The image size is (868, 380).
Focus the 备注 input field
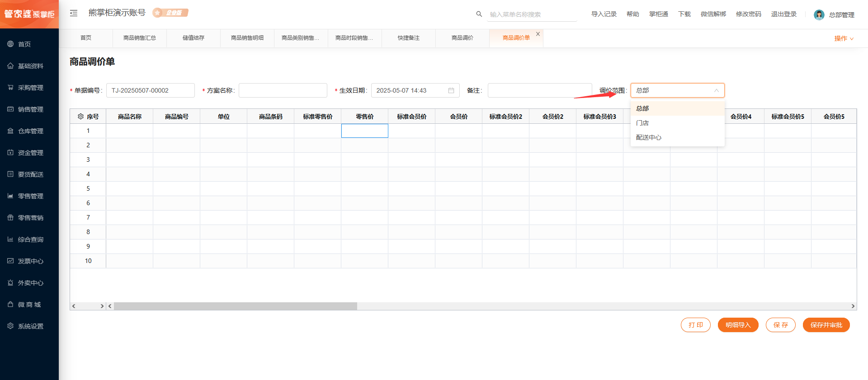(x=540, y=90)
